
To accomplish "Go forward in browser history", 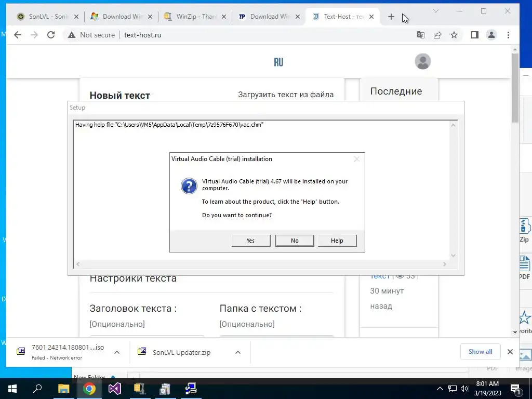I will [x=34, y=35].
